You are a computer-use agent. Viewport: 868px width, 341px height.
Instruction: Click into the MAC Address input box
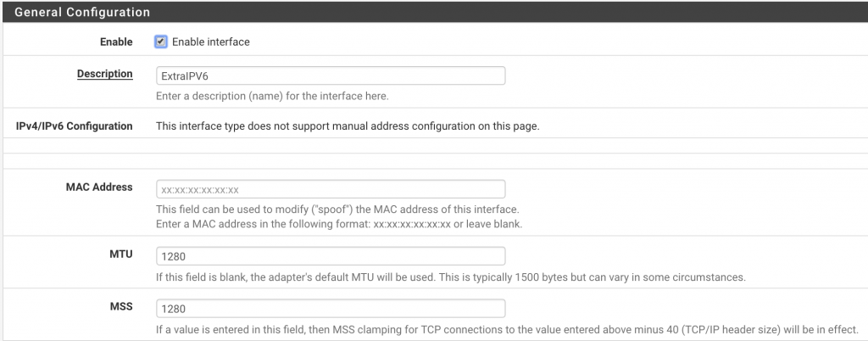click(331, 189)
